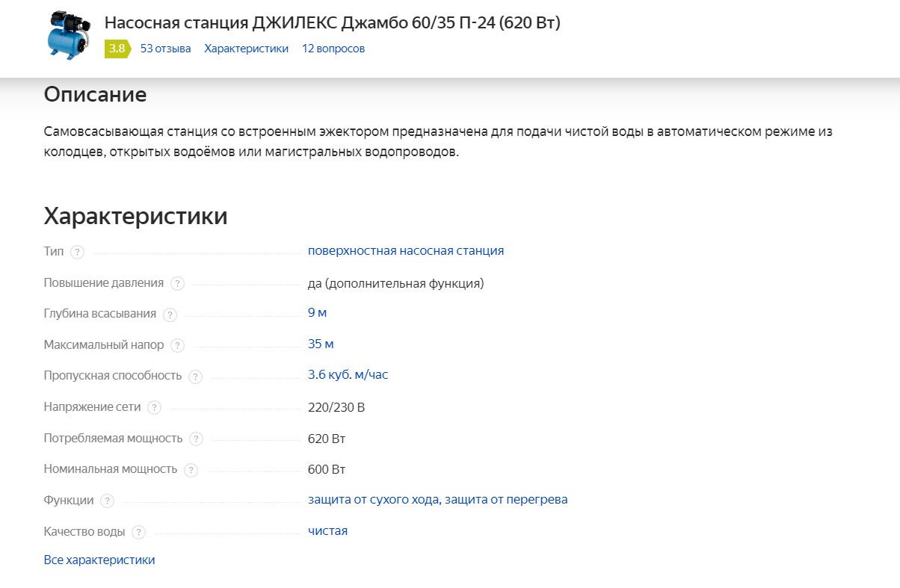Show the hint for Максимальный напор
Screen dimensions: 900x588
[x=177, y=345]
